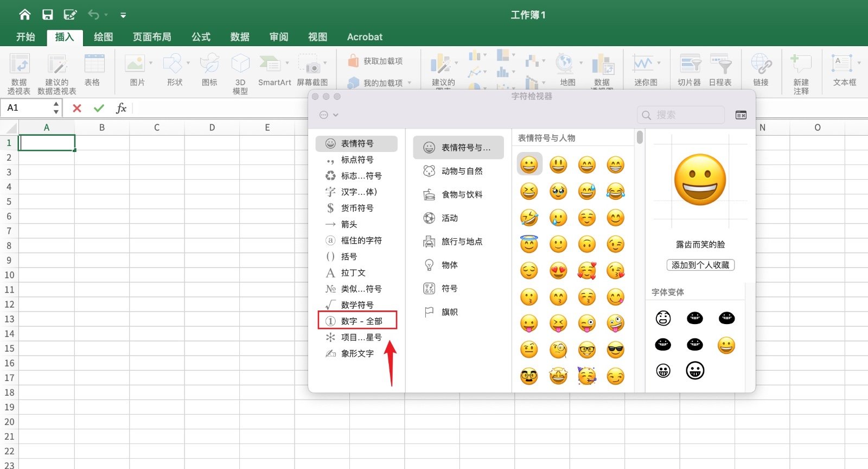Image resolution: width=868 pixels, height=469 pixels.
Task: Select 象形文字 category
Action: pyautogui.click(x=356, y=353)
